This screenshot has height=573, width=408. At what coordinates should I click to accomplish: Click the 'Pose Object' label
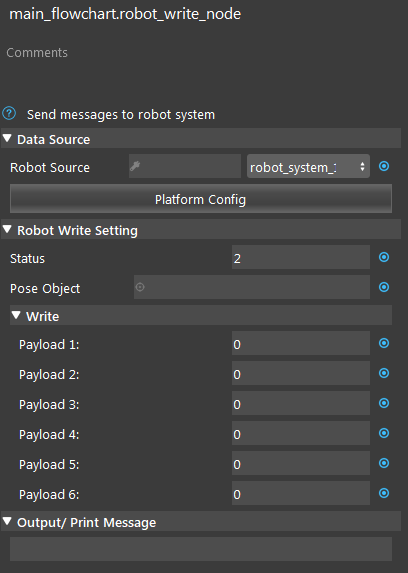click(45, 288)
